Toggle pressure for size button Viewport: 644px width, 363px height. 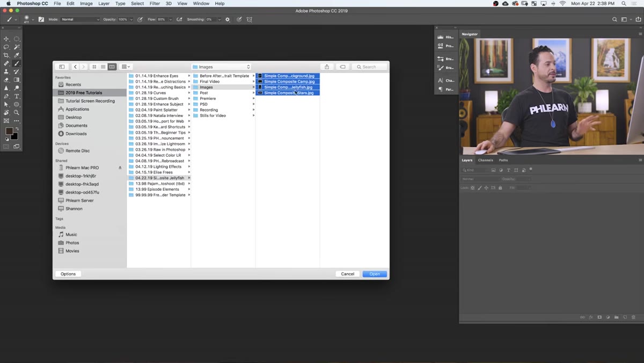(239, 19)
